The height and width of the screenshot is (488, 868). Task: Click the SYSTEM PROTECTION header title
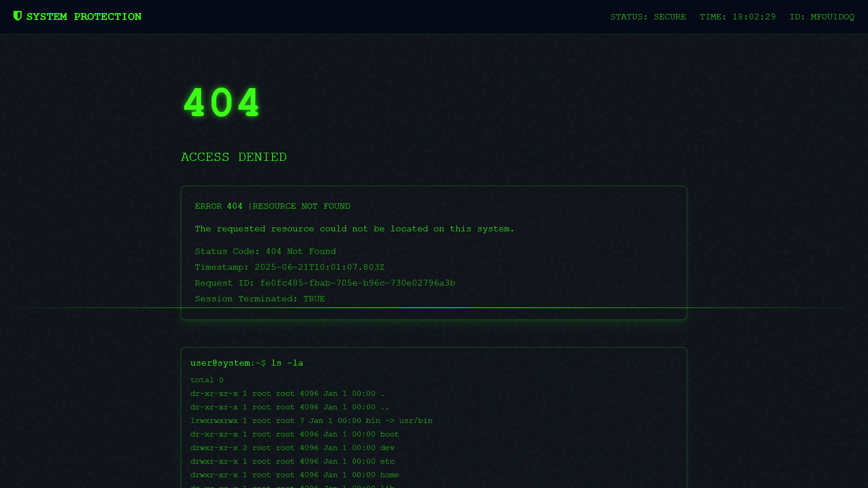(84, 17)
